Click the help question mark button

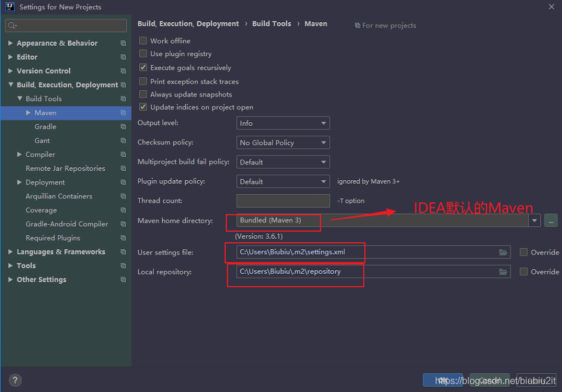pos(15,380)
